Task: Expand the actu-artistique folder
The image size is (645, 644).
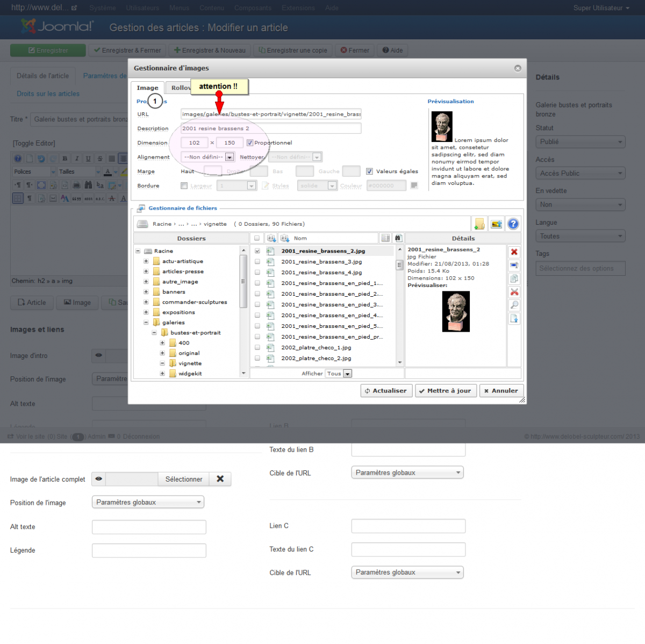Action: [x=146, y=261]
